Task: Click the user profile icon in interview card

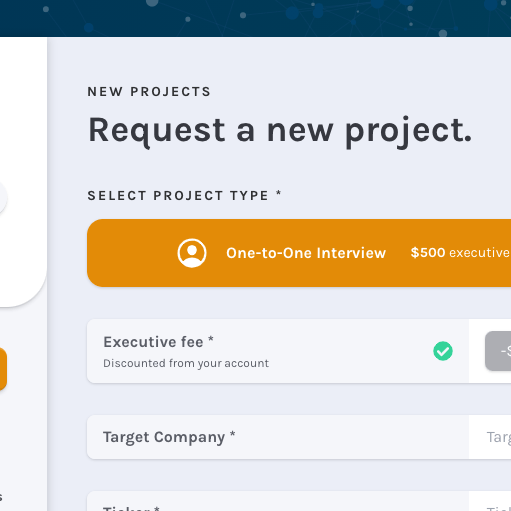Action: click(x=192, y=253)
